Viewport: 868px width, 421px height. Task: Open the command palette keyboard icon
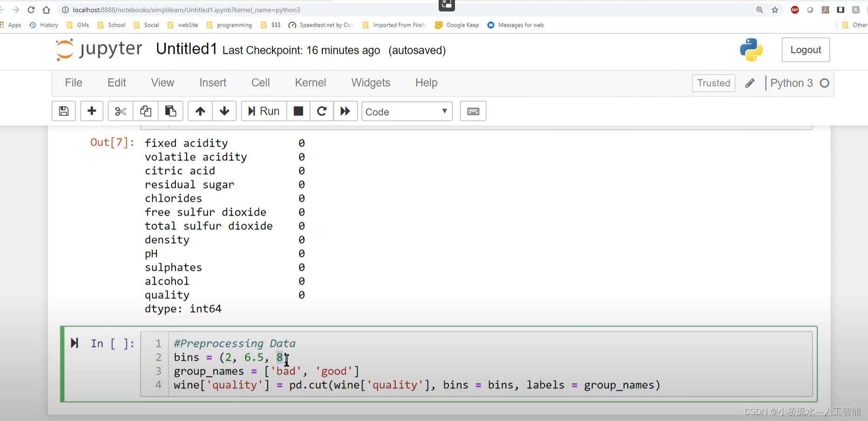click(x=473, y=111)
